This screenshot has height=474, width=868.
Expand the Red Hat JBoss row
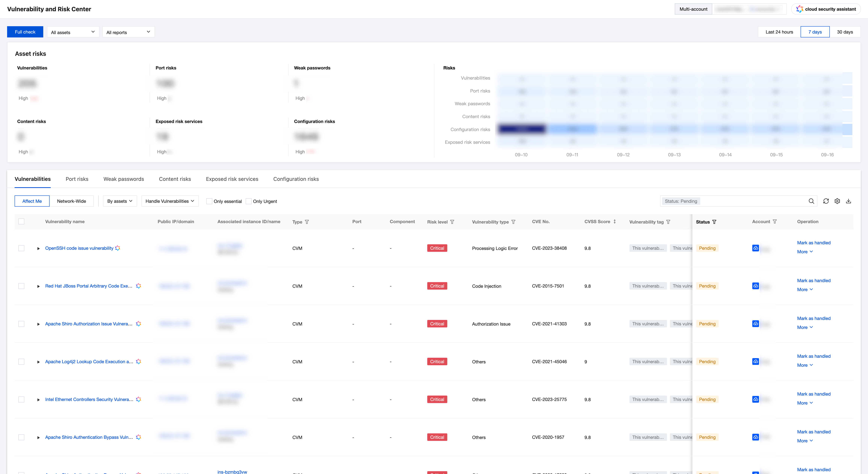pyautogui.click(x=38, y=286)
